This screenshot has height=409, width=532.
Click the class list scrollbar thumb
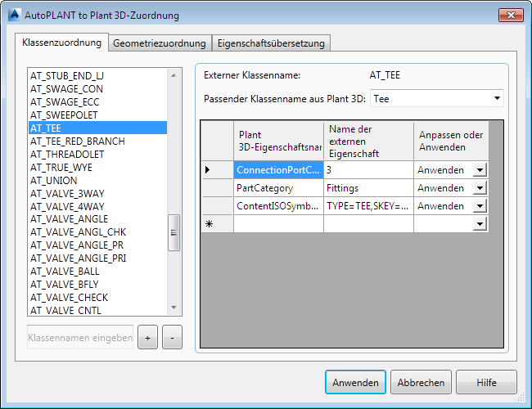(174, 232)
